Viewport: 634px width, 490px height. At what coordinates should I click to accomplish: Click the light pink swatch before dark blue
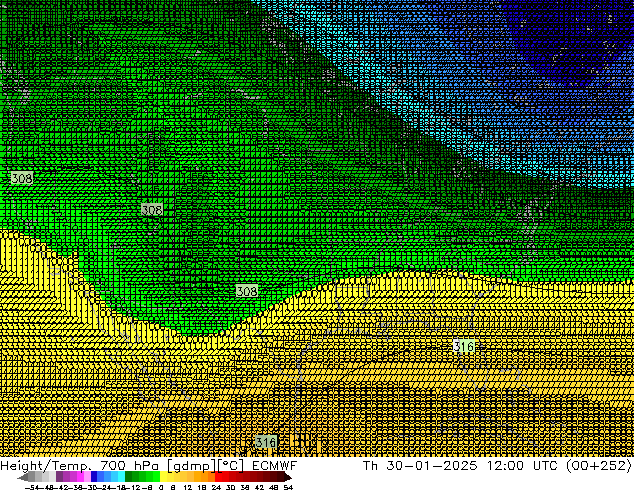pos(87,477)
